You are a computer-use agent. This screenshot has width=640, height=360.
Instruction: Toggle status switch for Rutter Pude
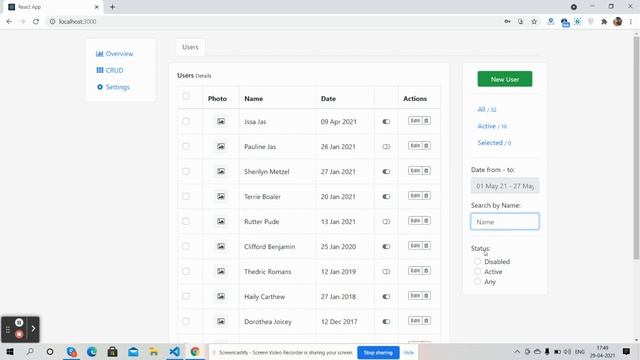click(x=386, y=222)
